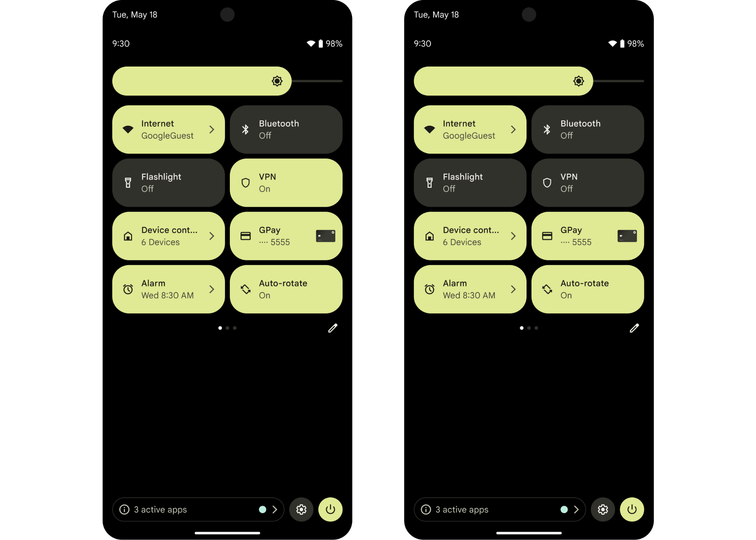
Task: Tap the Alarm clock icon
Action: click(128, 289)
